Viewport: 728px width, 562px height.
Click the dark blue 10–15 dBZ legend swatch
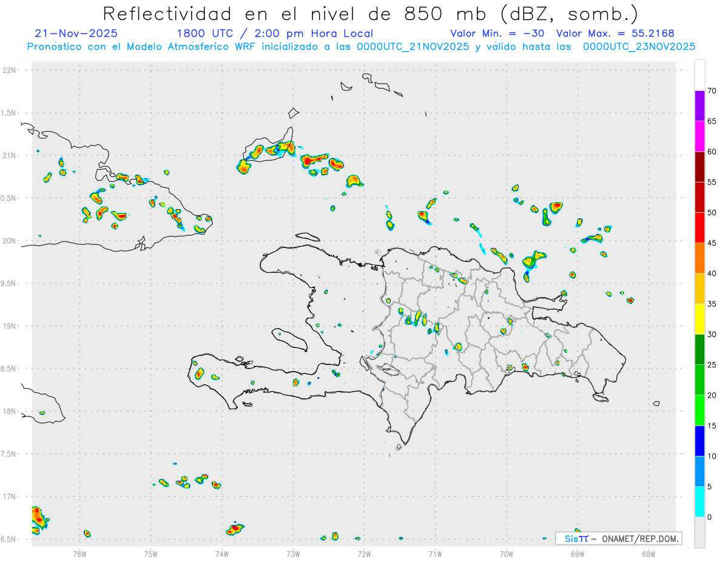699,441
